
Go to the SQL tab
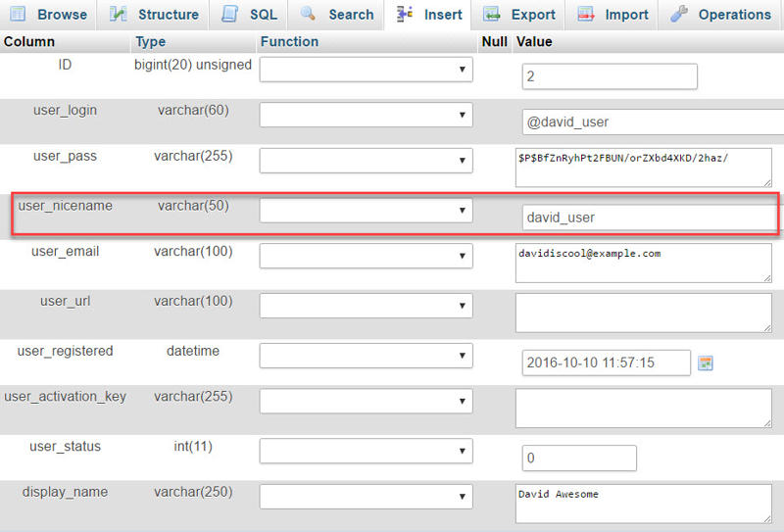tap(250, 15)
